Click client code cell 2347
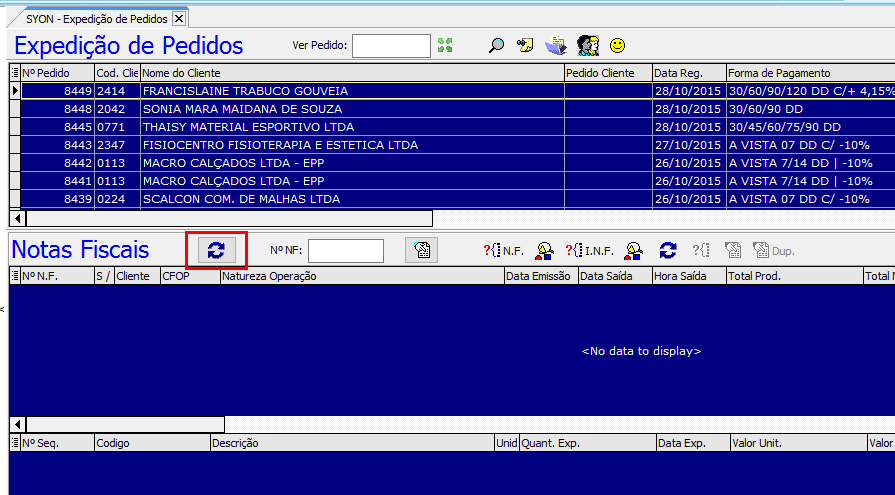Viewport: 895px width, 495px height. pos(117,144)
